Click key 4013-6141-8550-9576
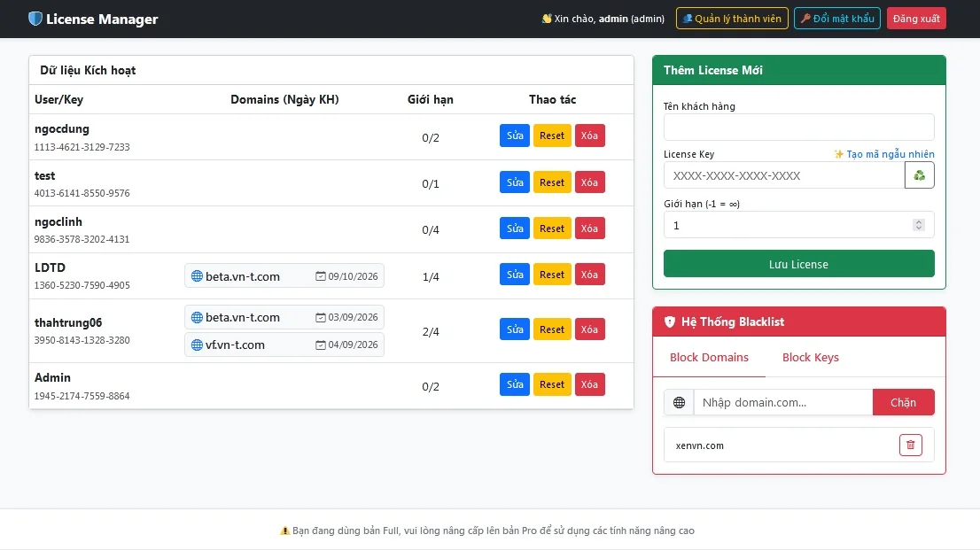This screenshot has height=550, width=980. click(x=82, y=193)
